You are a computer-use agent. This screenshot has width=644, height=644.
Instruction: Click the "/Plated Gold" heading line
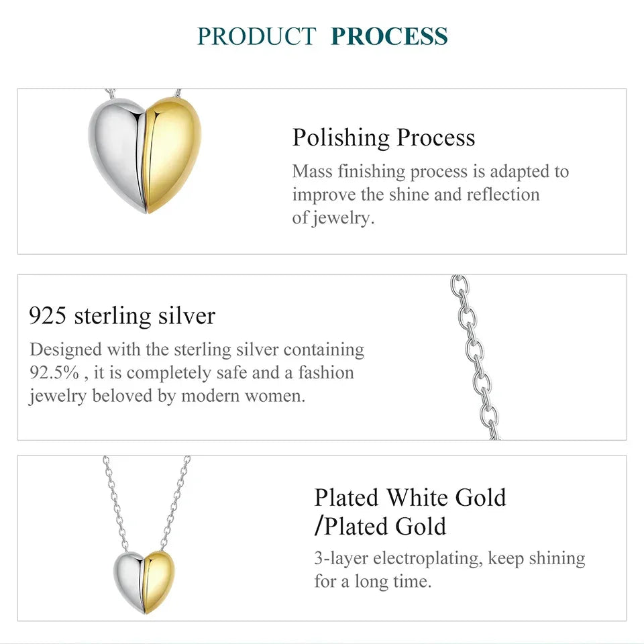(x=380, y=527)
